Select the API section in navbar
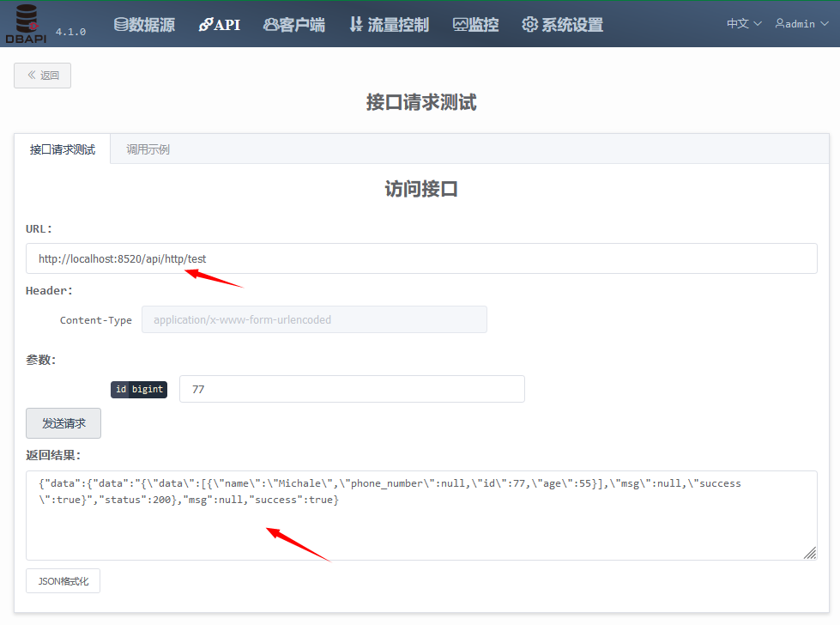840x625 pixels. (220, 24)
